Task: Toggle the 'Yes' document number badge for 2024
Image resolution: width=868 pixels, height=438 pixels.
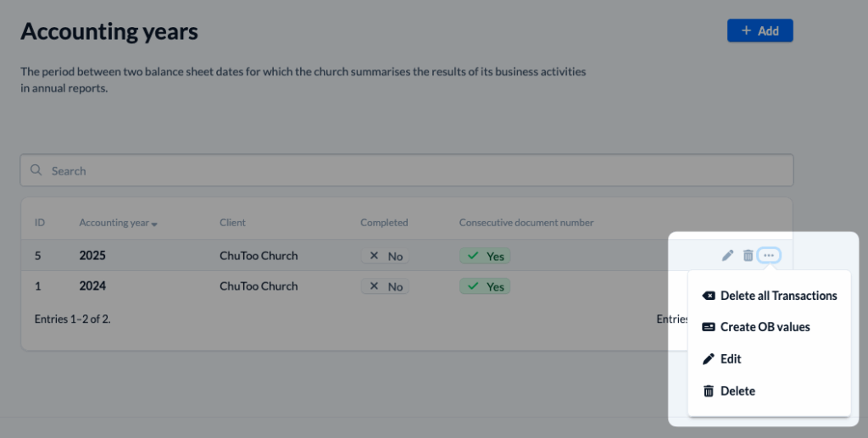Action: pos(485,286)
